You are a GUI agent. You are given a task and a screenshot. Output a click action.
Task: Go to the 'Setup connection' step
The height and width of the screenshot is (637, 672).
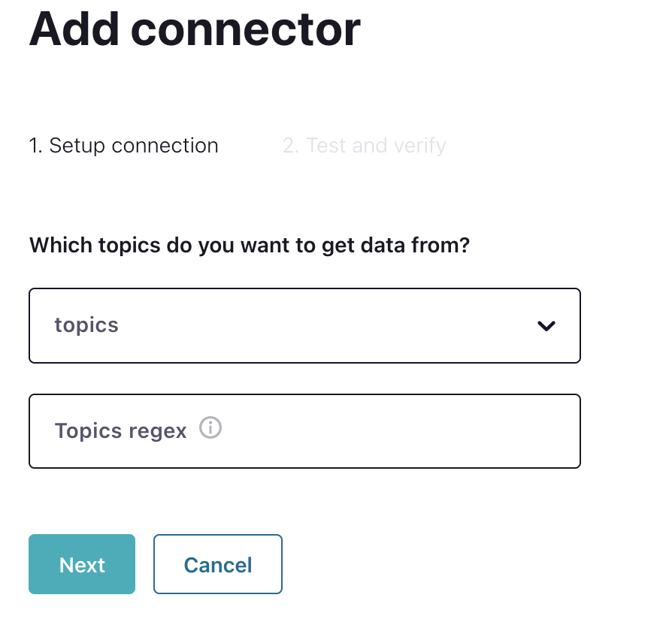click(x=123, y=146)
